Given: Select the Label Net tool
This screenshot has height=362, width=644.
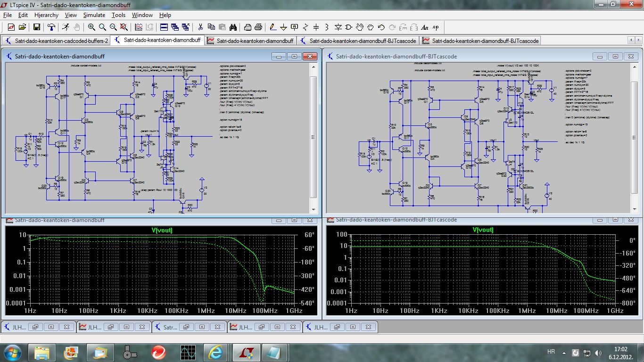Looking at the screenshot, I should coord(295,27).
